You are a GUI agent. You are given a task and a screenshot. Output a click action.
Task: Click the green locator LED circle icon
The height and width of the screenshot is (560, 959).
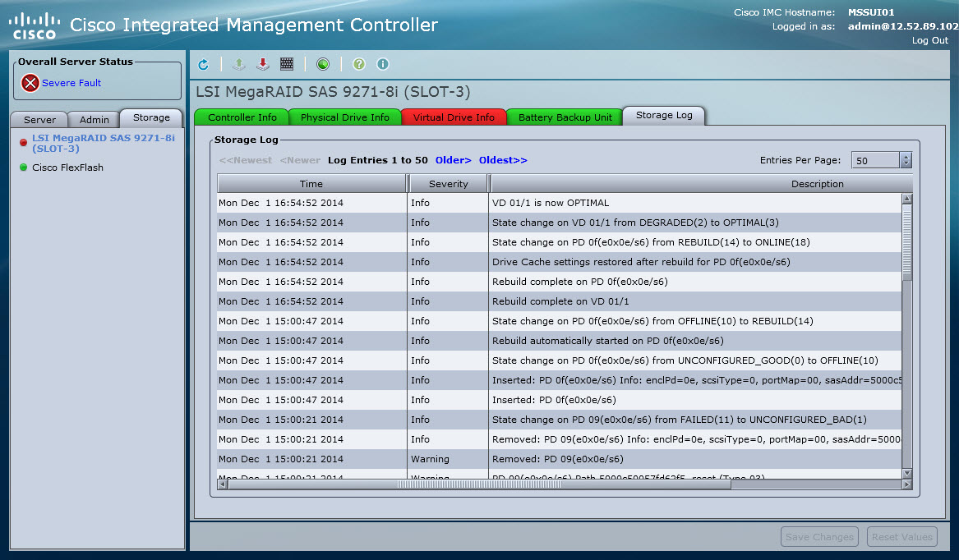[x=323, y=64]
